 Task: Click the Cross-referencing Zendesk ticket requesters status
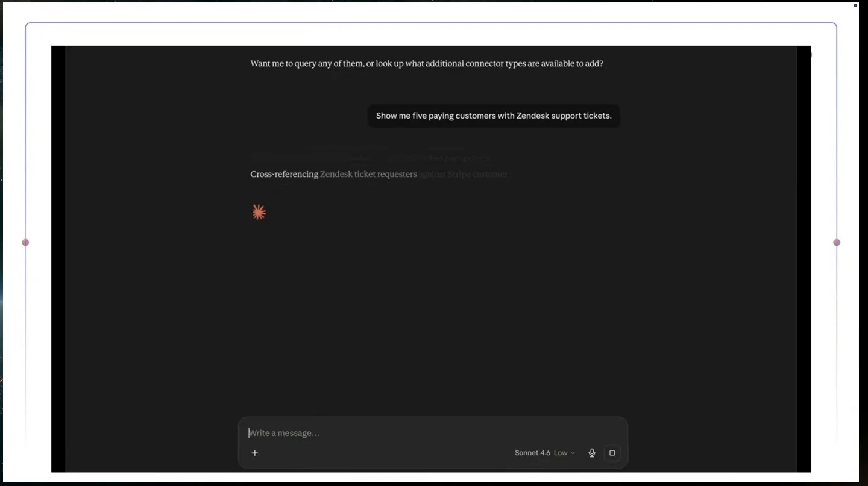pyautogui.click(x=379, y=174)
